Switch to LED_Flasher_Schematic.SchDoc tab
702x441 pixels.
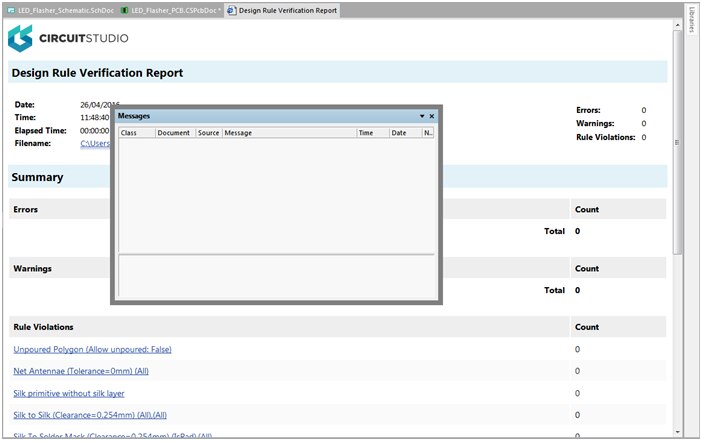(x=64, y=10)
